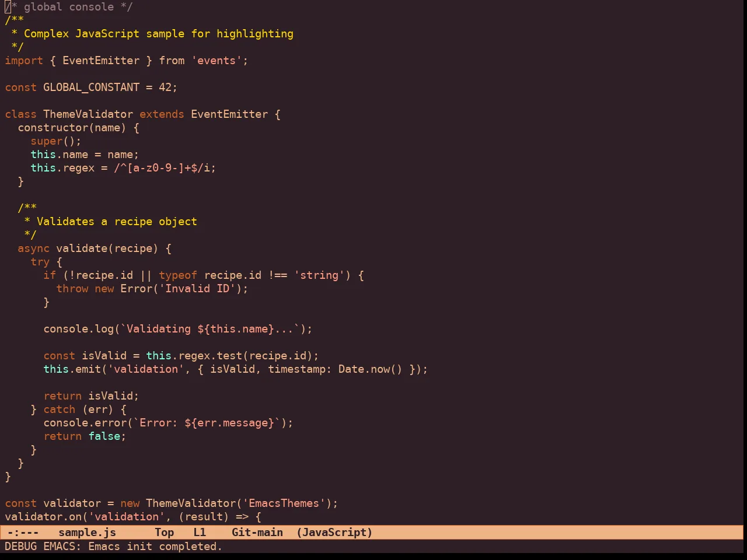Click the comment 'Validates a recipe object'
Viewport: 747px width, 560px height.
(117, 222)
